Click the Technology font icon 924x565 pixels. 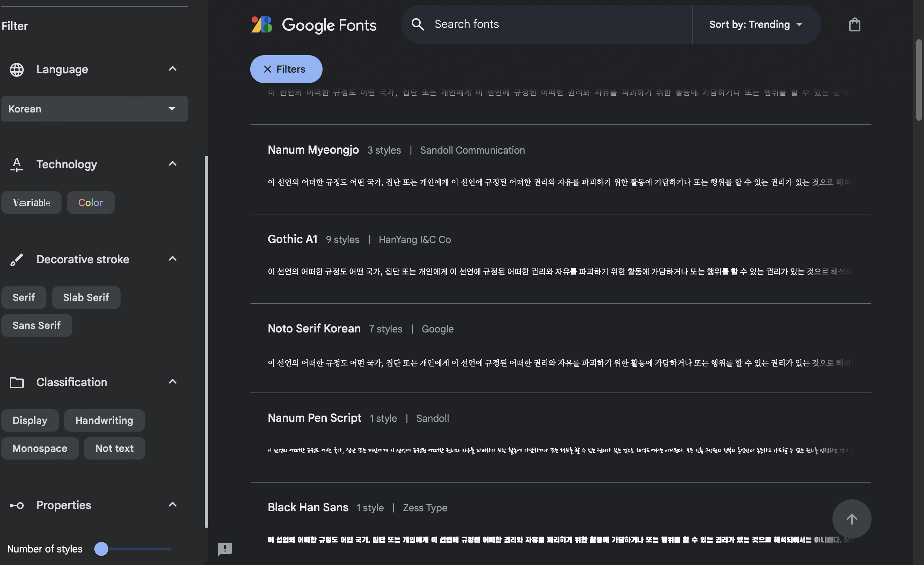click(x=16, y=164)
